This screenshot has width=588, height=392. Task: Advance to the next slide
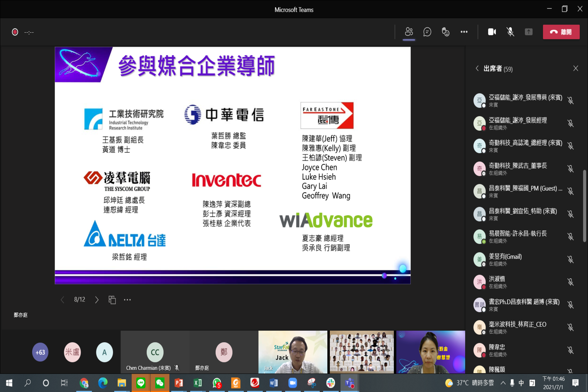point(97,300)
